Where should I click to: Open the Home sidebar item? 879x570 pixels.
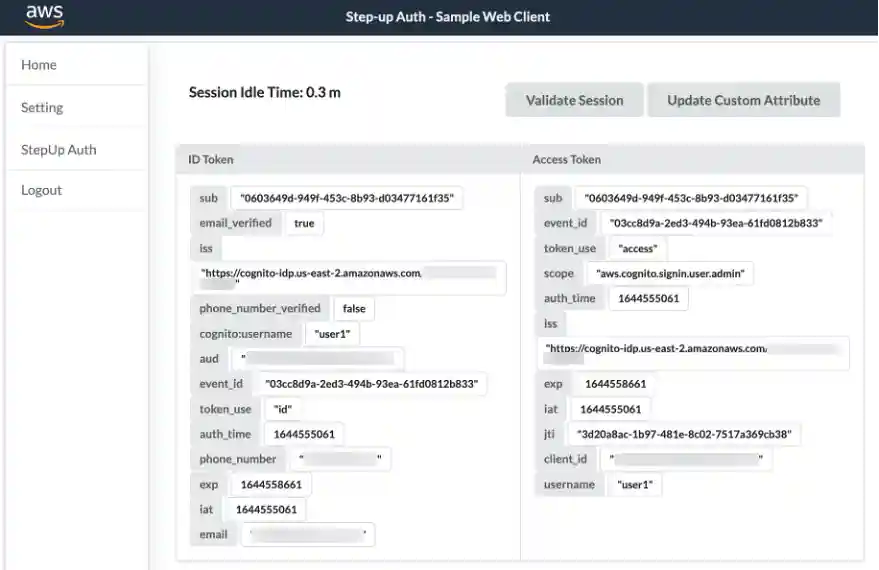pos(77,65)
